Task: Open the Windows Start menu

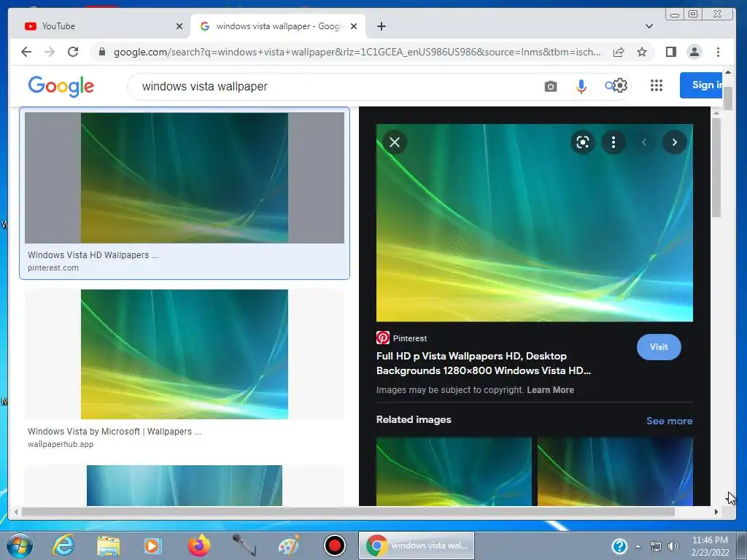Action: (x=20, y=545)
